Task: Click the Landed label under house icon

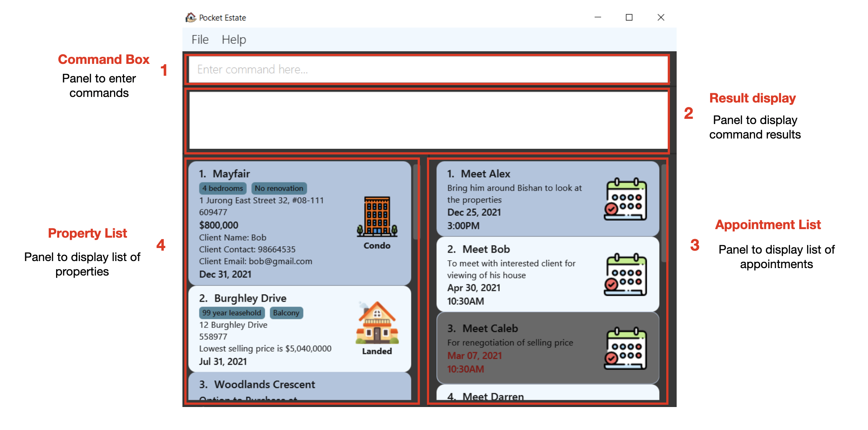Action: [377, 351]
